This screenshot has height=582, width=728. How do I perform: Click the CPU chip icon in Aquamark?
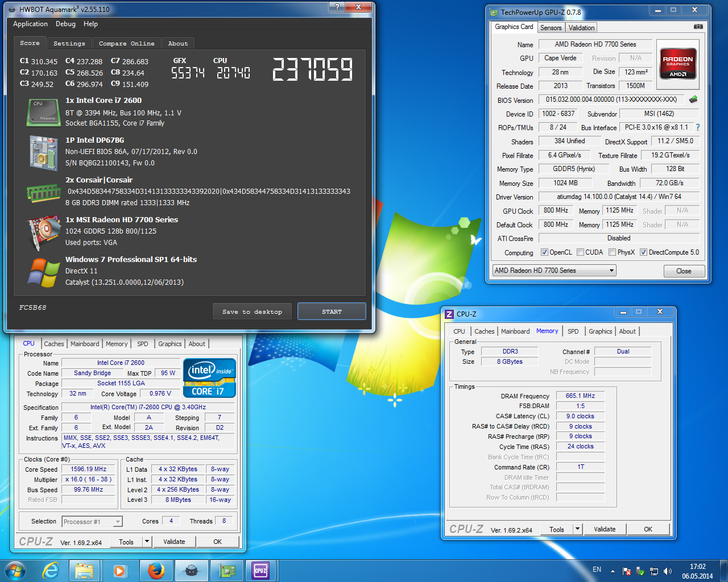click(x=43, y=112)
